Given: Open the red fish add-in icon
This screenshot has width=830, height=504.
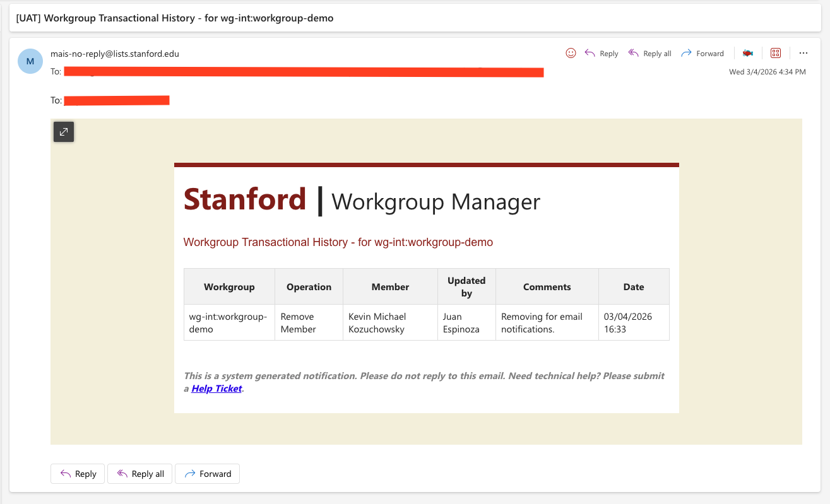Looking at the screenshot, I should tap(748, 53).
